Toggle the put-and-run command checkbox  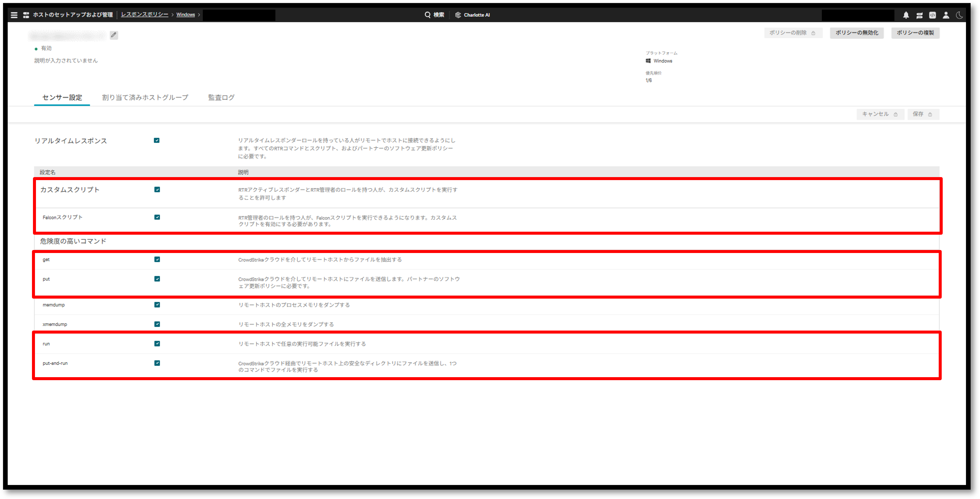(157, 363)
